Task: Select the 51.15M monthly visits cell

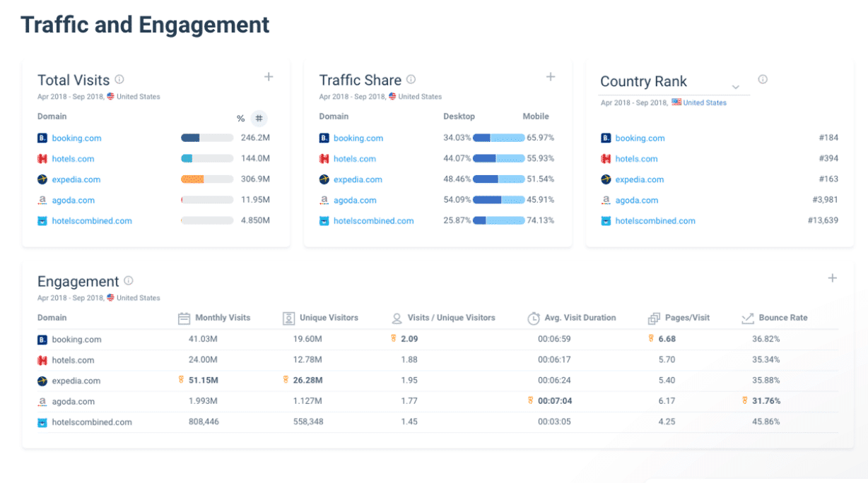Action: (204, 381)
